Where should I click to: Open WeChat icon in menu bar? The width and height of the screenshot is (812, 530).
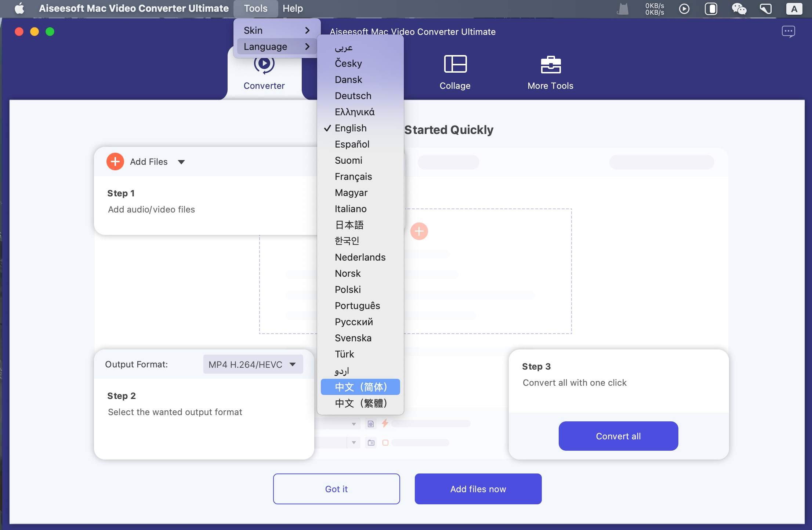[739, 8]
